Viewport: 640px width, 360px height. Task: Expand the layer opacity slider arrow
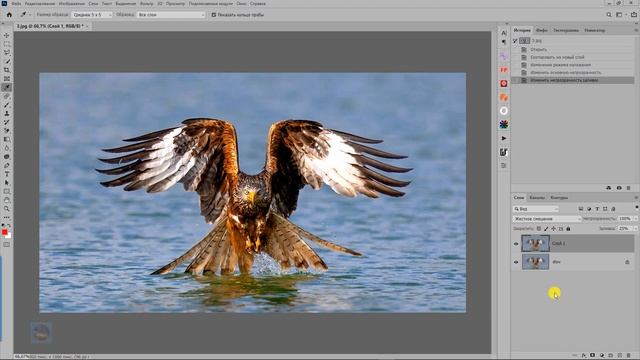pyautogui.click(x=636, y=219)
